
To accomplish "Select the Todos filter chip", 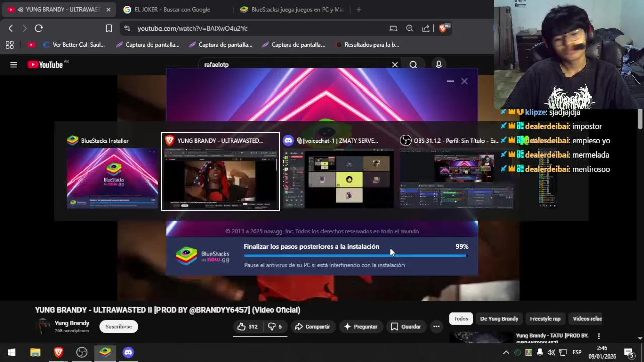I will pyautogui.click(x=461, y=319).
